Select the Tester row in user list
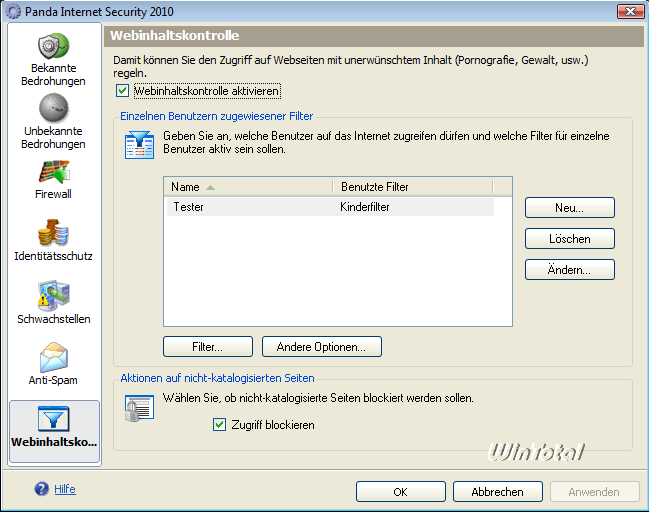 (330, 207)
